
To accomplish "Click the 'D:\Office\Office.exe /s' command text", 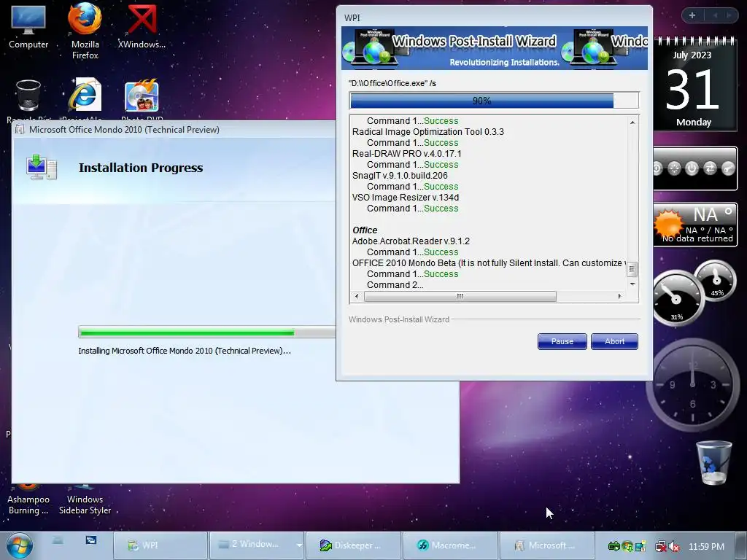I will [x=392, y=83].
